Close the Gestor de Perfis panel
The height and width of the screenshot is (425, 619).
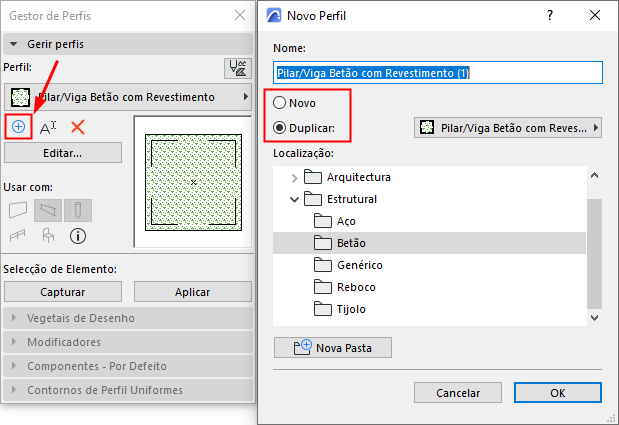click(240, 15)
